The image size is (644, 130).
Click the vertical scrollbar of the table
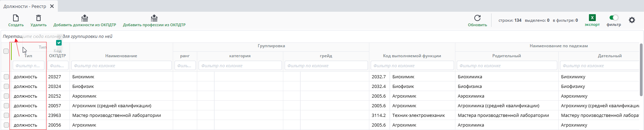[x=641, y=70]
